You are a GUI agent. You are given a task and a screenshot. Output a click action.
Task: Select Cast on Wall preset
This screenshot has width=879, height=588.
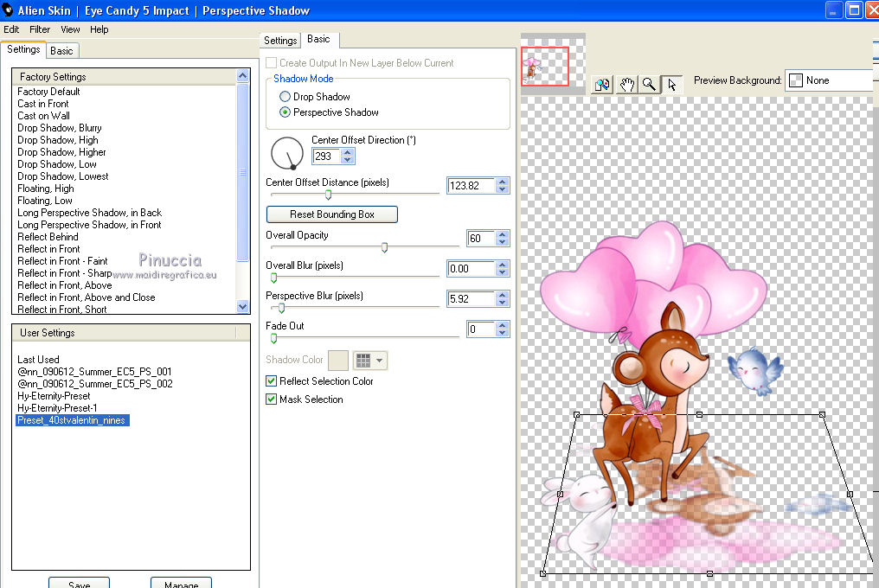[44, 116]
